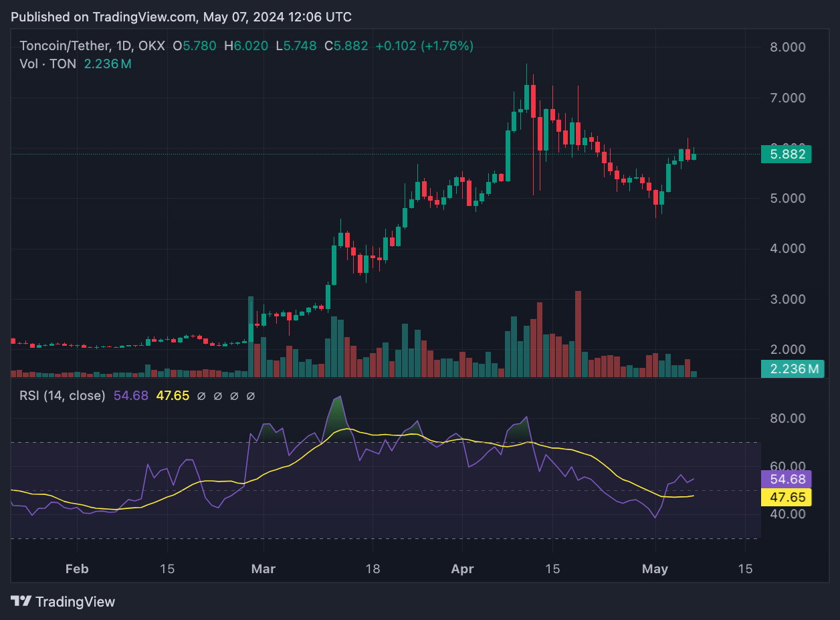Click the 'Vol · TON' indicator label
Screen dimensions: 840x620
49,64
